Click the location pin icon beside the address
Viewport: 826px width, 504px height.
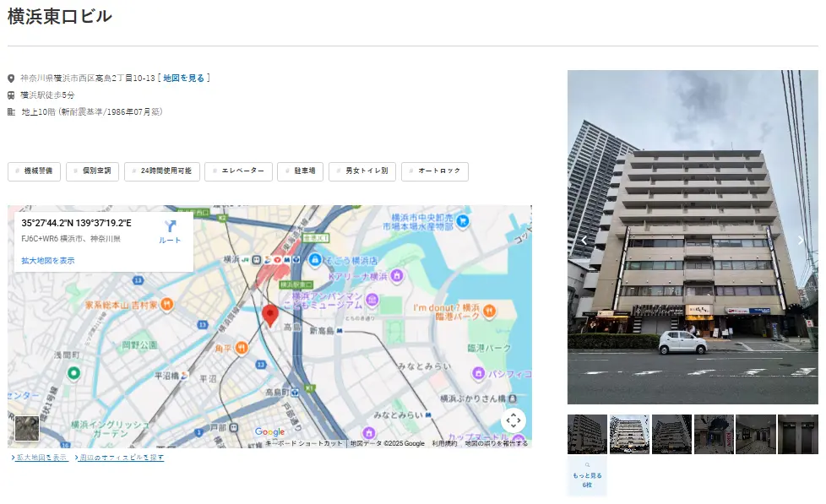click(9, 77)
